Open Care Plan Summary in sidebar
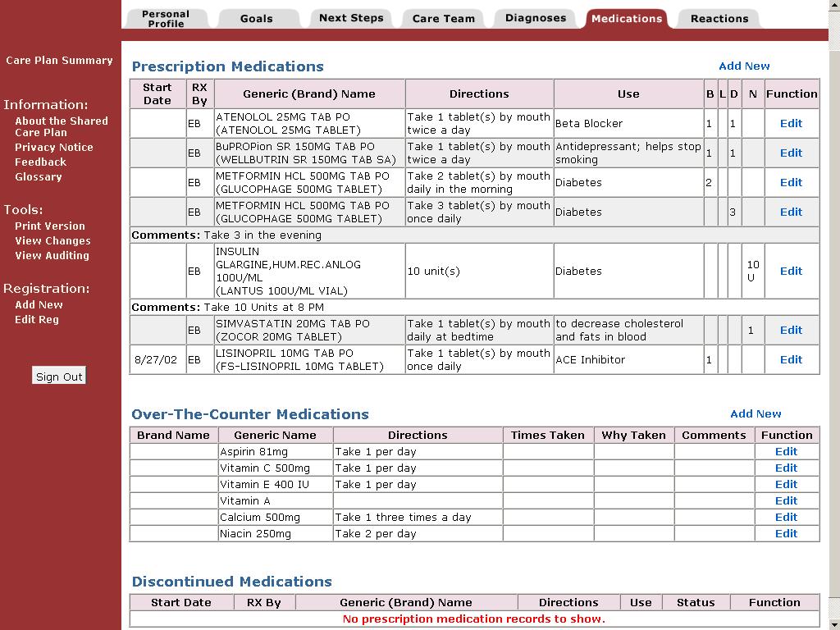Viewport: 840px width, 630px height. [x=59, y=61]
